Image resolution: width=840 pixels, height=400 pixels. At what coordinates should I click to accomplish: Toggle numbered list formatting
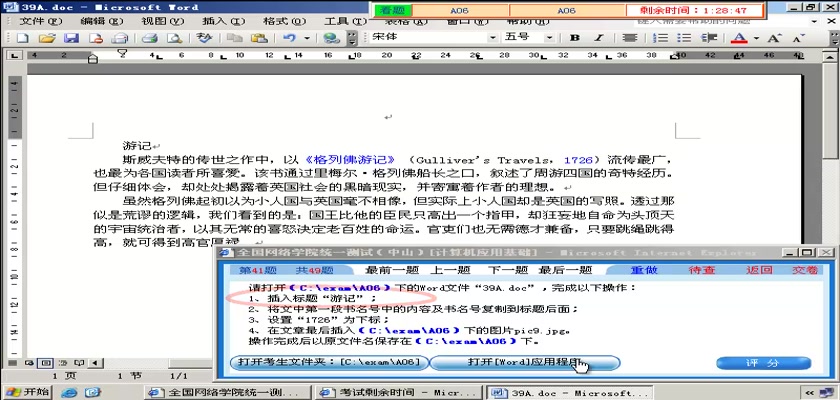(662, 38)
